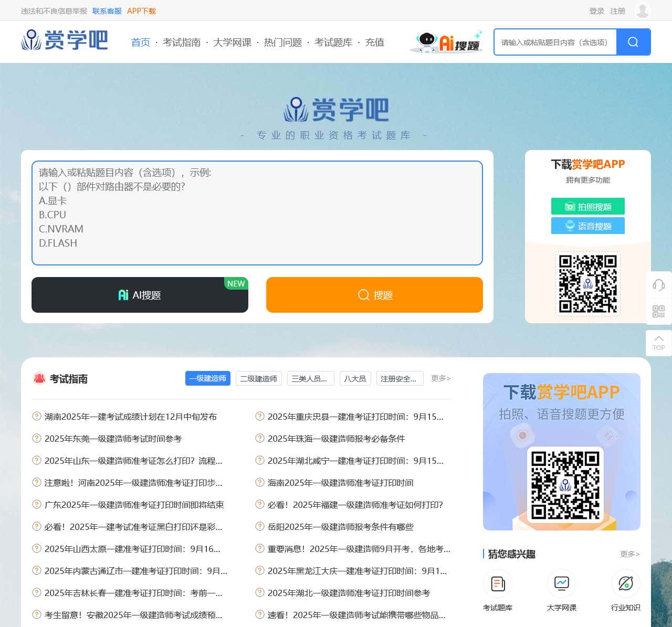Click the blue magnifier search icon in header
Screen dimensions: 672x627
pos(633,42)
